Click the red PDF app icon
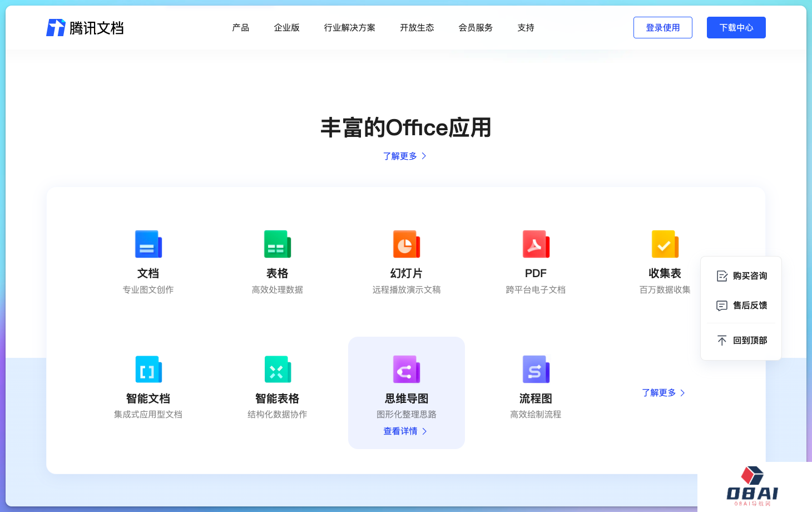Viewport: 812px width, 512px height. (536, 244)
